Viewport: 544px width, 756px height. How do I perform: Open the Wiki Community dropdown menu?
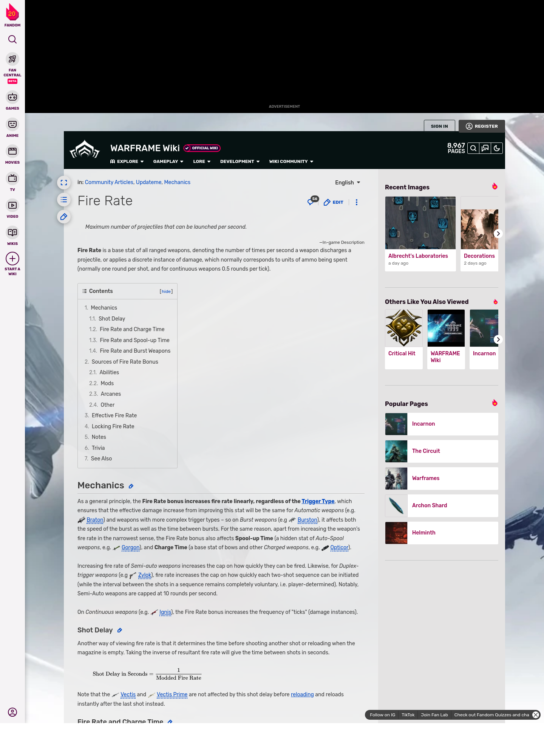point(291,161)
